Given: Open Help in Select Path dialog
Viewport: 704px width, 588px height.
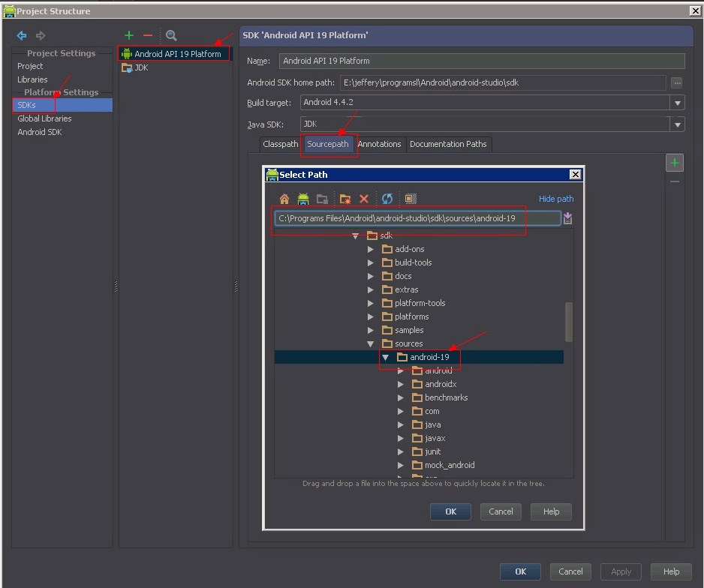Looking at the screenshot, I should (x=551, y=511).
